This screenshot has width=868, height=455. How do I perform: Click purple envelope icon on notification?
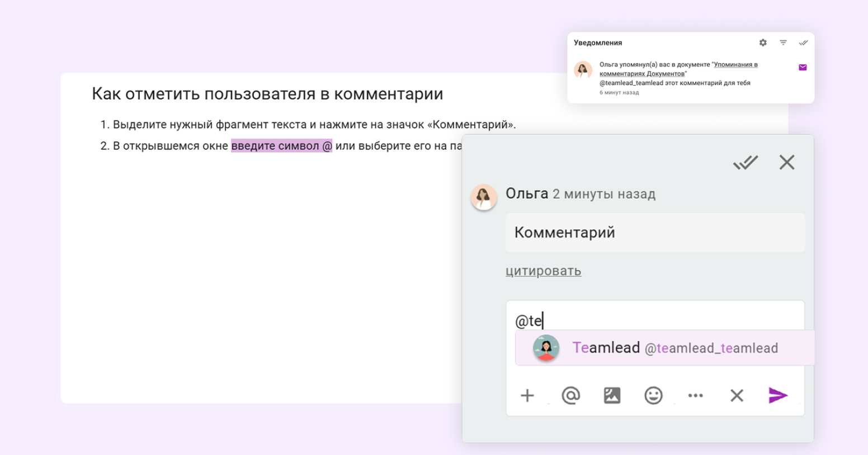tap(803, 68)
